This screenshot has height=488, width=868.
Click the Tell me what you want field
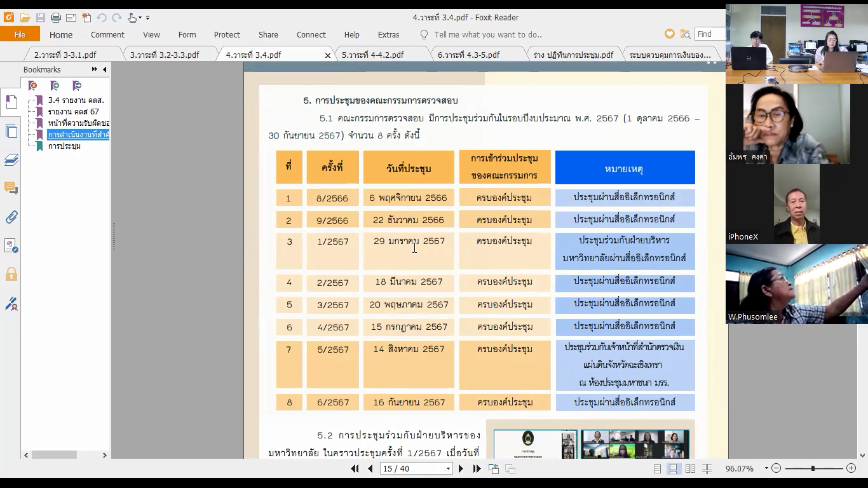487,35
